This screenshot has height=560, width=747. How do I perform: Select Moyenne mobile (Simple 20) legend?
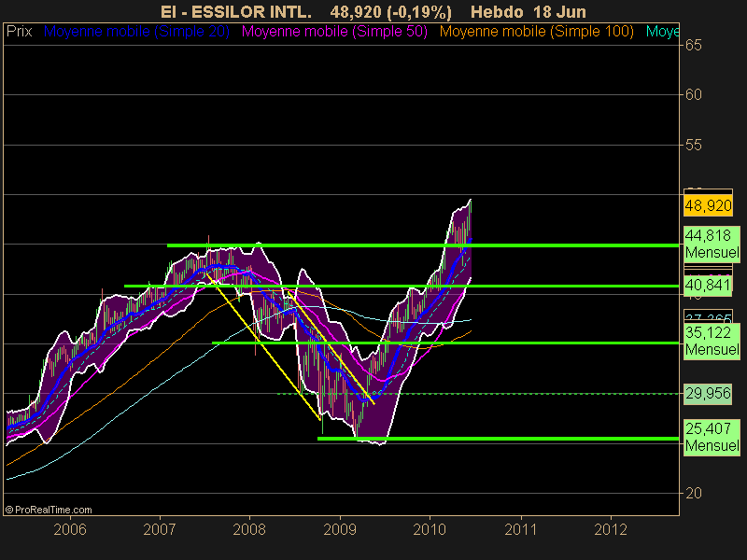(136, 32)
